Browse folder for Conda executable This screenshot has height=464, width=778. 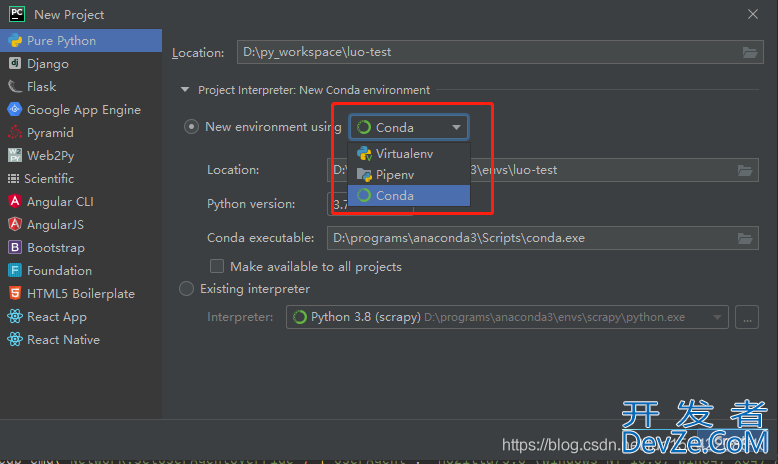(745, 238)
